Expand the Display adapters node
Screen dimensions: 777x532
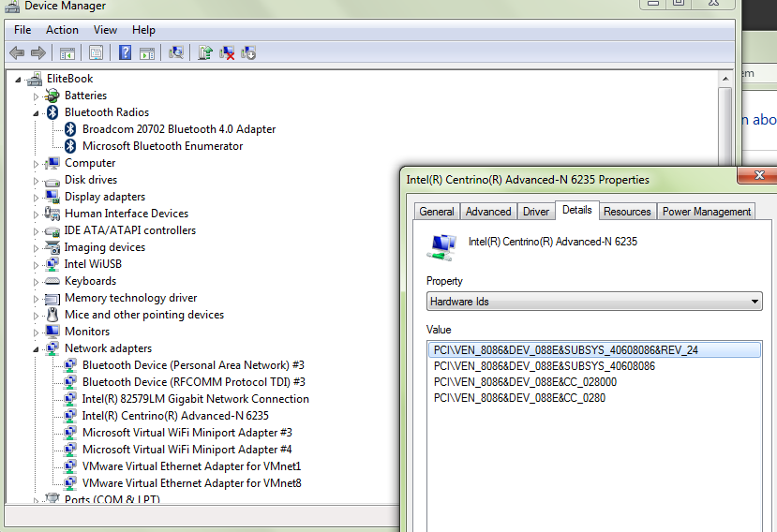(x=36, y=198)
